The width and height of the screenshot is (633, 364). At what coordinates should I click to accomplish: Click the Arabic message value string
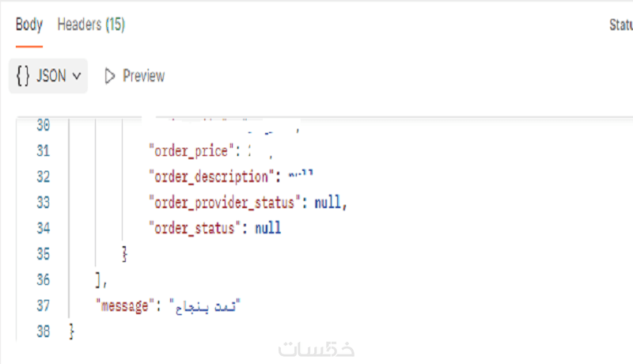(203, 305)
